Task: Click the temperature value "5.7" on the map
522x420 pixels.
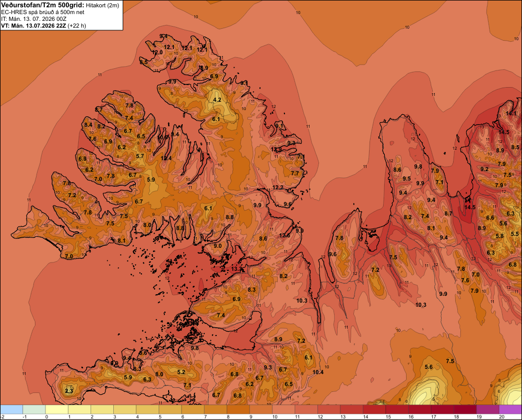Action: click(x=140, y=156)
